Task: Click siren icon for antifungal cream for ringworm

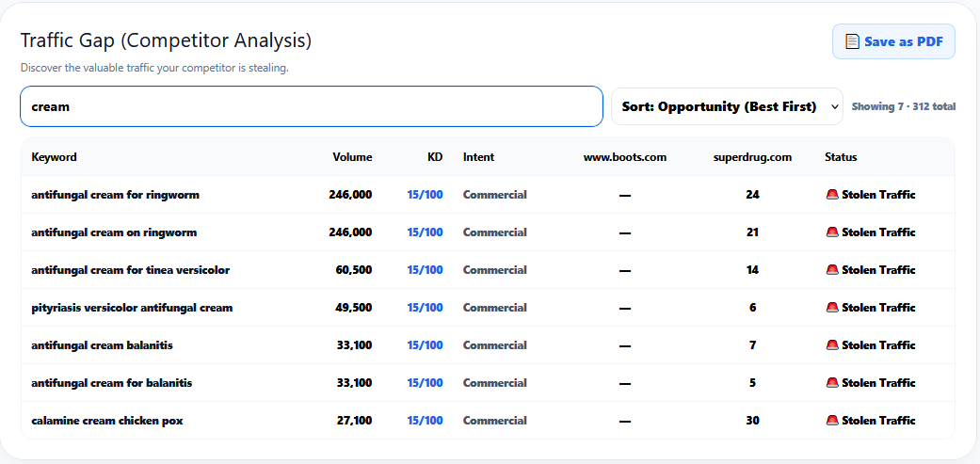Action: pyautogui.click(x=832, y=195)
